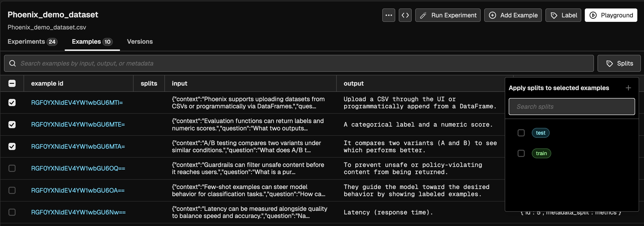
Task: Open example link RGF0YXNldEV4YW1wbGU6MTA=
Action: [x=78, y=146]
